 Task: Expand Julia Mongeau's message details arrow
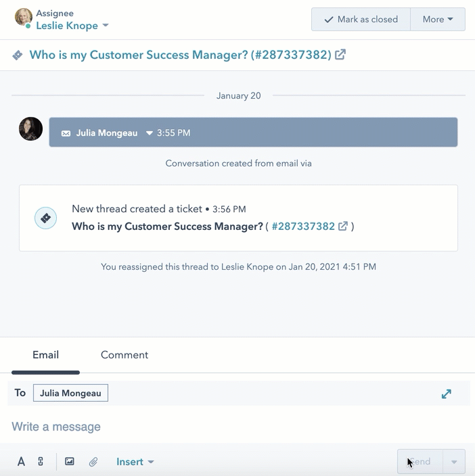[150, 133]
